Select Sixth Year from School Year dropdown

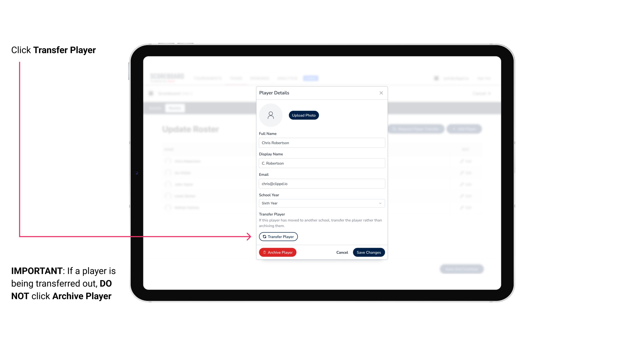point(321,203)
